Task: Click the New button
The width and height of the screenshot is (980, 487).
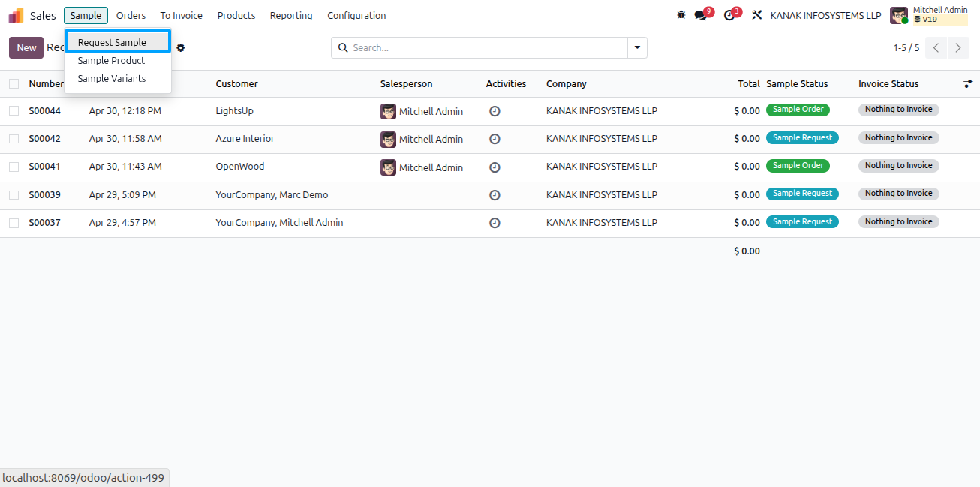Action: click(26, 47)
